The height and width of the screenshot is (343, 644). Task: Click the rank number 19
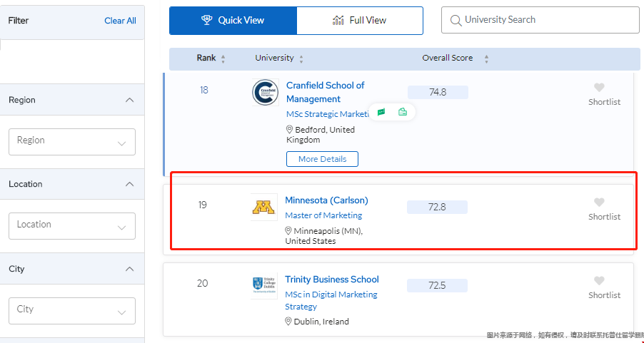tap(203, 205)
